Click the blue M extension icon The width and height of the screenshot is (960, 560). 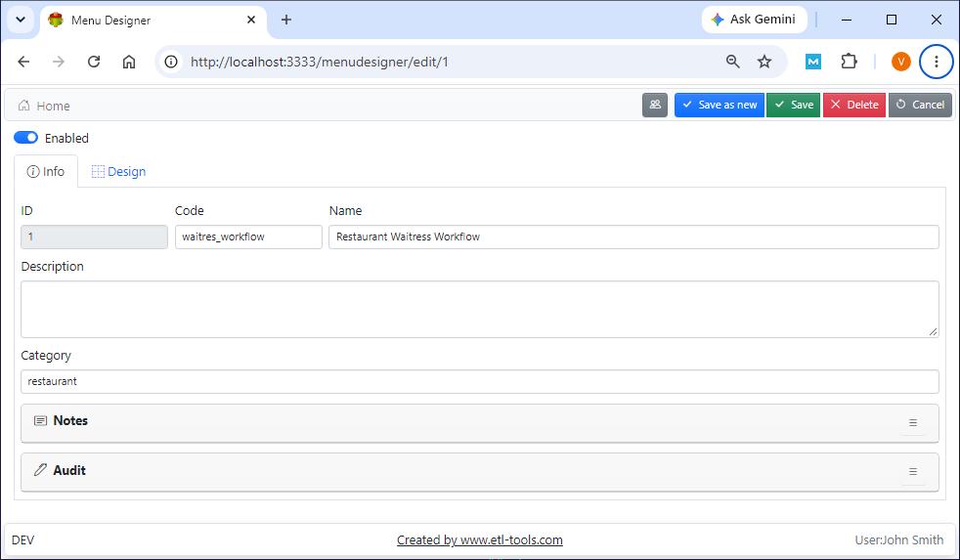[x=813, y=62]
